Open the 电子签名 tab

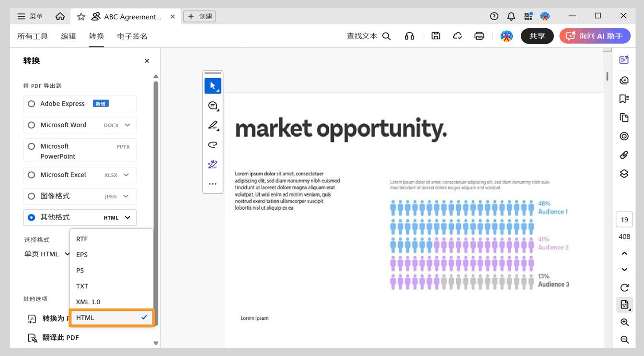132,36
